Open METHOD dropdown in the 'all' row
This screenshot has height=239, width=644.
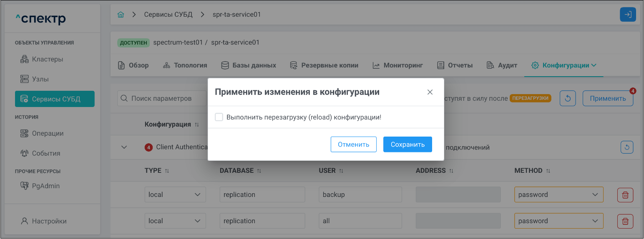[x=558, y=221]
